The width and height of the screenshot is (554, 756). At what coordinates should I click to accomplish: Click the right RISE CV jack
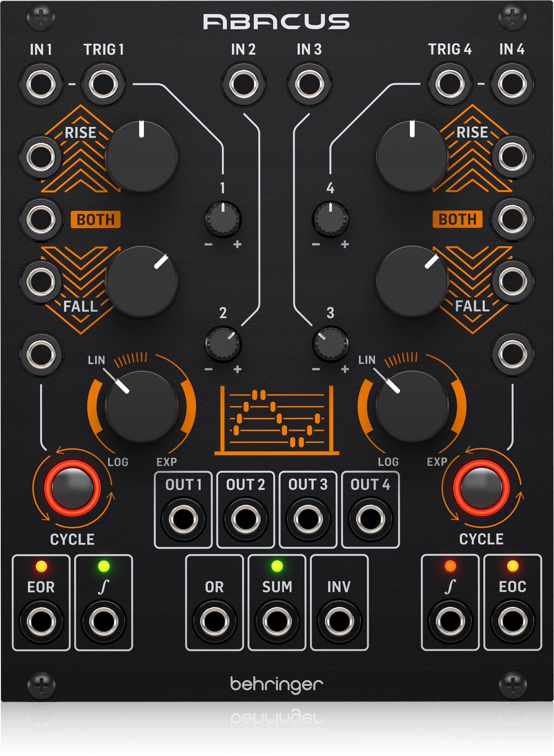(x=512, y=157)
